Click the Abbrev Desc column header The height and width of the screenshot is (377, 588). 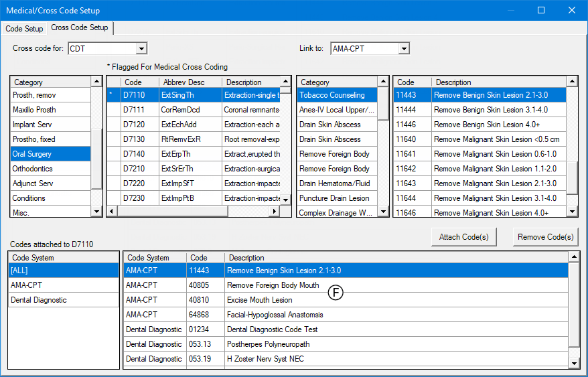pyautogui.click(x=182, y=82)
